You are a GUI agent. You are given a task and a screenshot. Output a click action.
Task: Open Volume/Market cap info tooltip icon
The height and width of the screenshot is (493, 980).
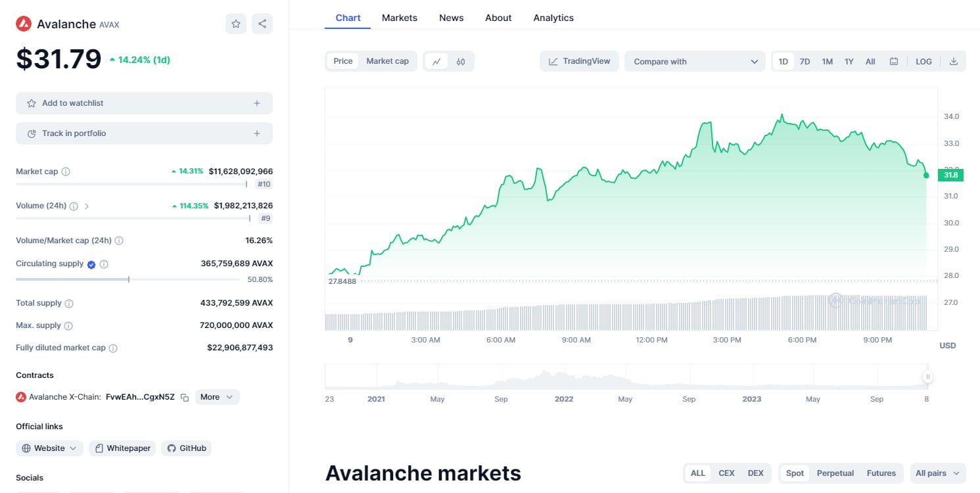[x=119, y=241]
